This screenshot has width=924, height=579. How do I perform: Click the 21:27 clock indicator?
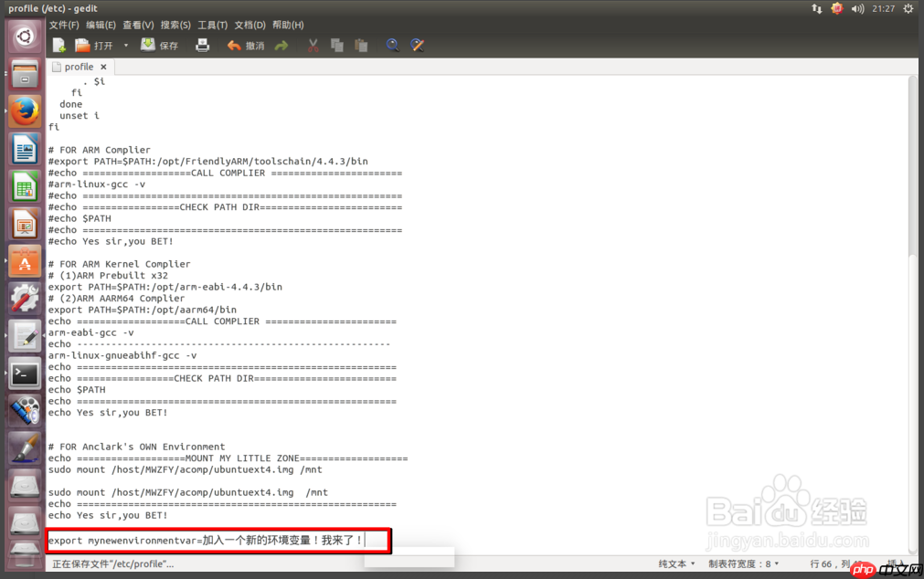(x=884, y=8)
